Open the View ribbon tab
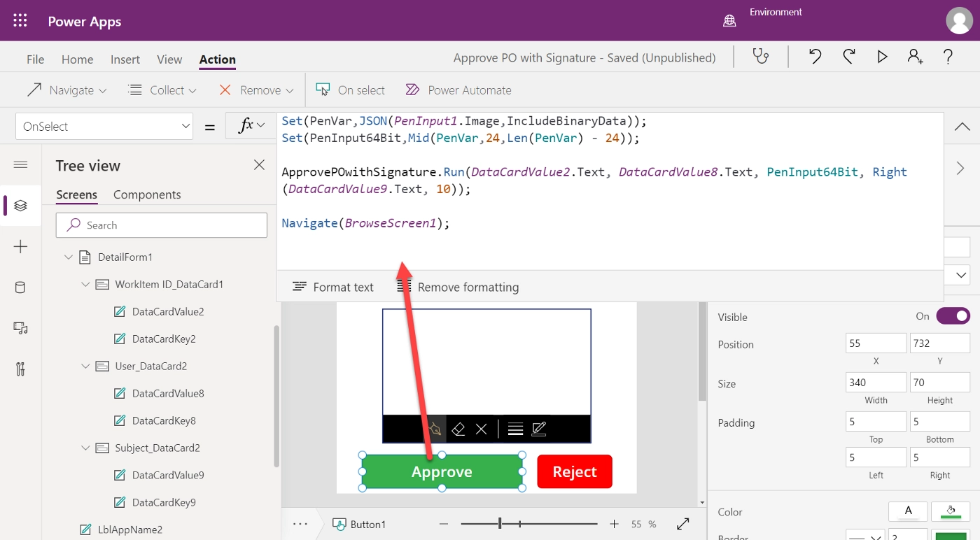Image resolution: width=980 pixels, height=540 pixels. (169, 59)
